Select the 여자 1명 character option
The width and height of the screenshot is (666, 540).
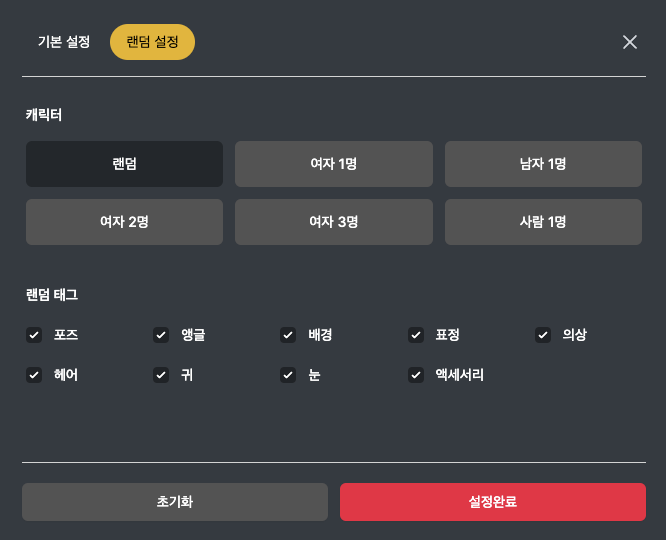(x=334, y=164)
